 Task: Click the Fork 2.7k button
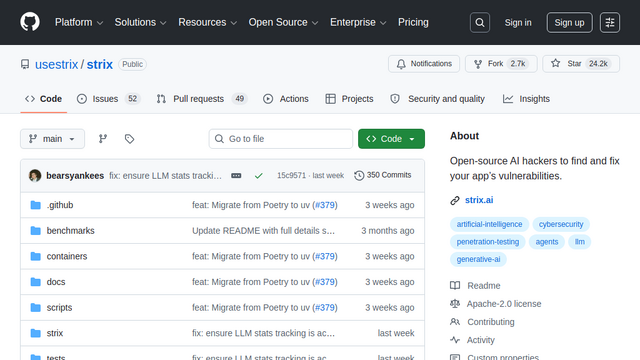[x=501, y=64]
